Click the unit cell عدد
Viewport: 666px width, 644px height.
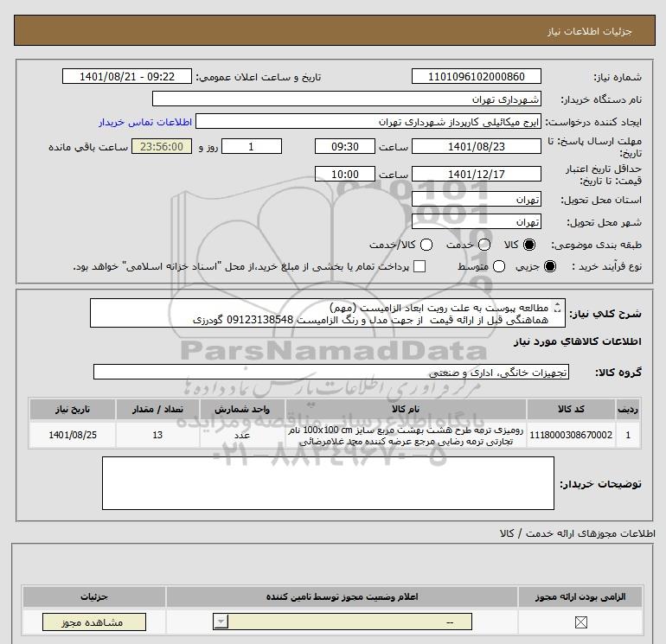[242, 435]
